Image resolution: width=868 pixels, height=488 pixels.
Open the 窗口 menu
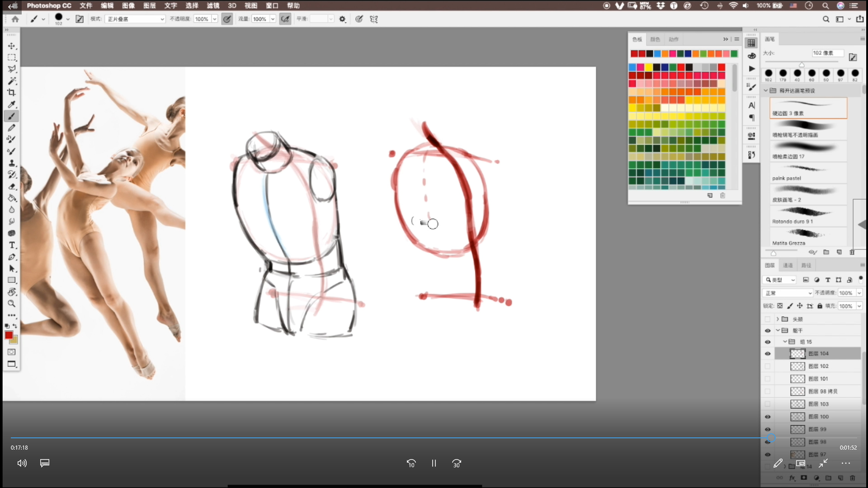coord(272,5)
